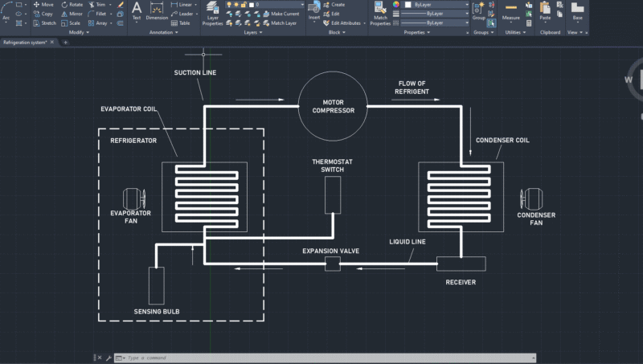Open the linetype ByLayer dropdown
The image size is (643, 364).
click(x=435, y=23)
